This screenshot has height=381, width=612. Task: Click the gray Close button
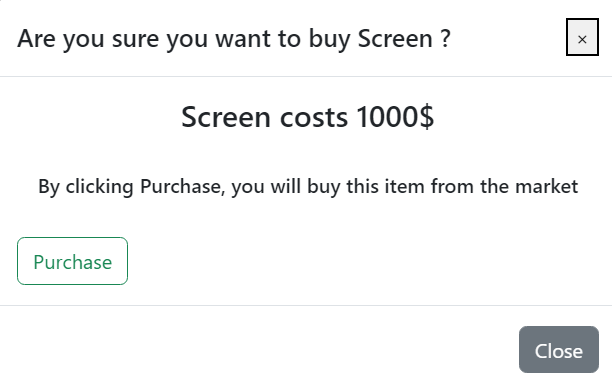(x=559, y=350)
